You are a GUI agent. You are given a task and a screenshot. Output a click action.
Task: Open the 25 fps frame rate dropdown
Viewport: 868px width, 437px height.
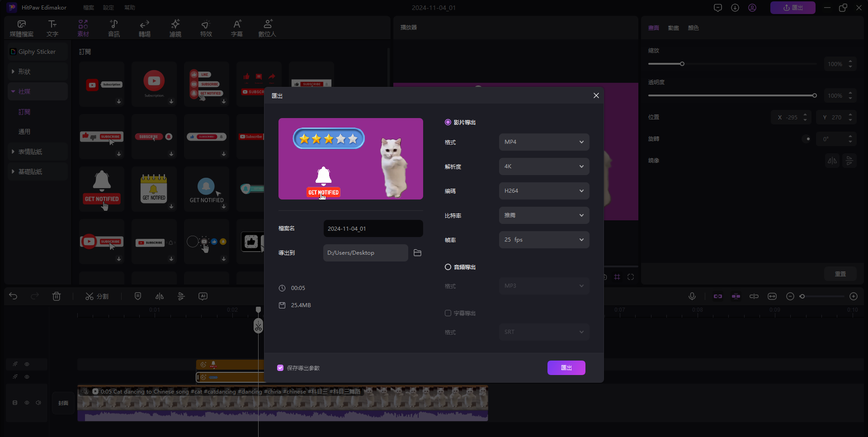[544, 240]
